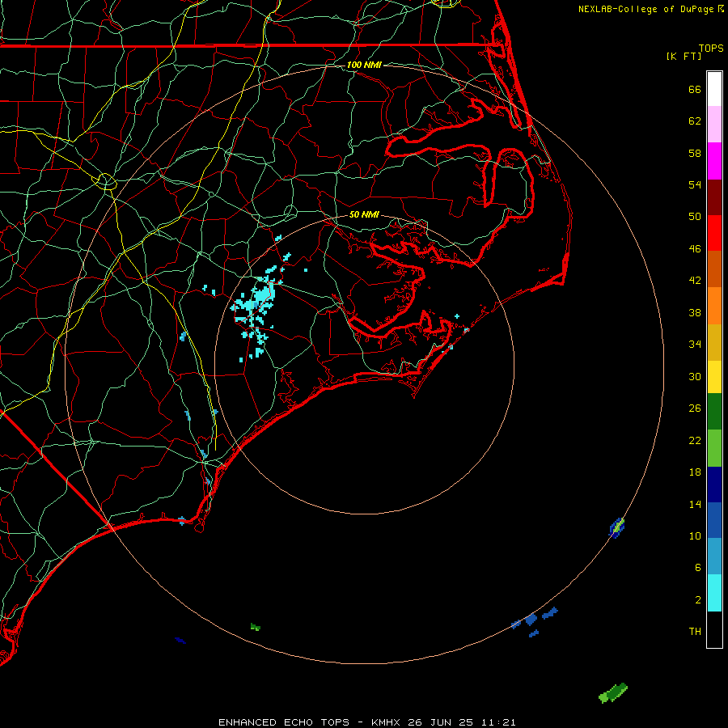Click the legend value '22'
The width and height of the screenshot is (728, 728).
[695, 440]
